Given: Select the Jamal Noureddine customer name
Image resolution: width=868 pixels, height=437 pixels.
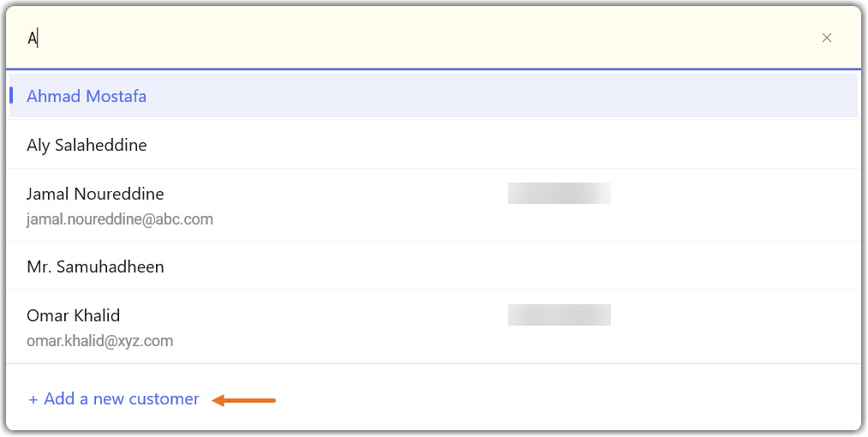Looking at the screenshot, I should tap(95, 194).
